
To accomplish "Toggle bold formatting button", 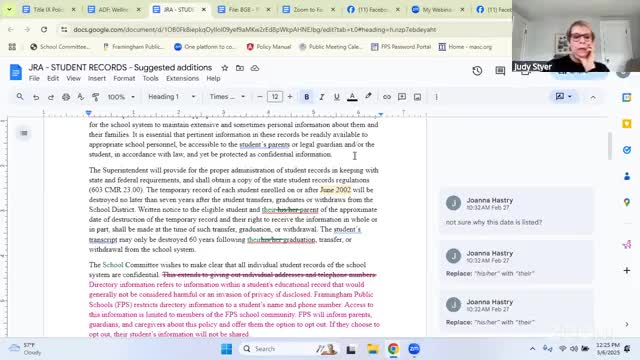I will coord(307,97).
